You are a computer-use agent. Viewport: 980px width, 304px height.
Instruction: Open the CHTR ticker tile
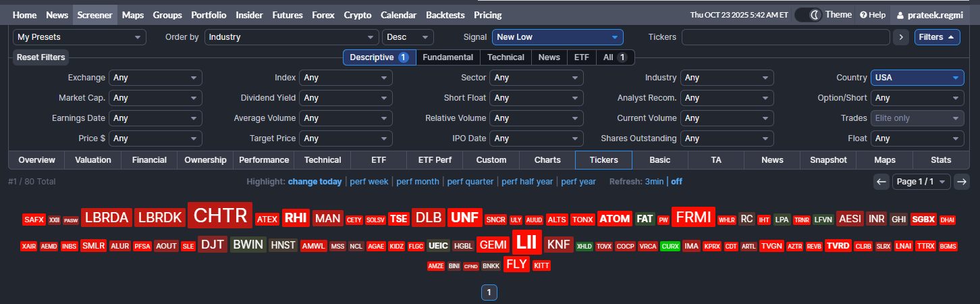point(220,216)
